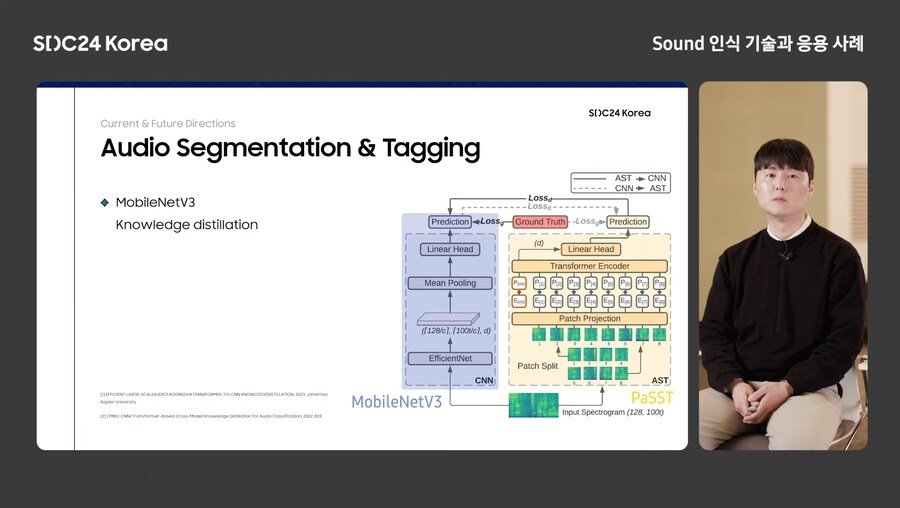
Task: Click the bold 'AST' corner label
Action: 660,381
